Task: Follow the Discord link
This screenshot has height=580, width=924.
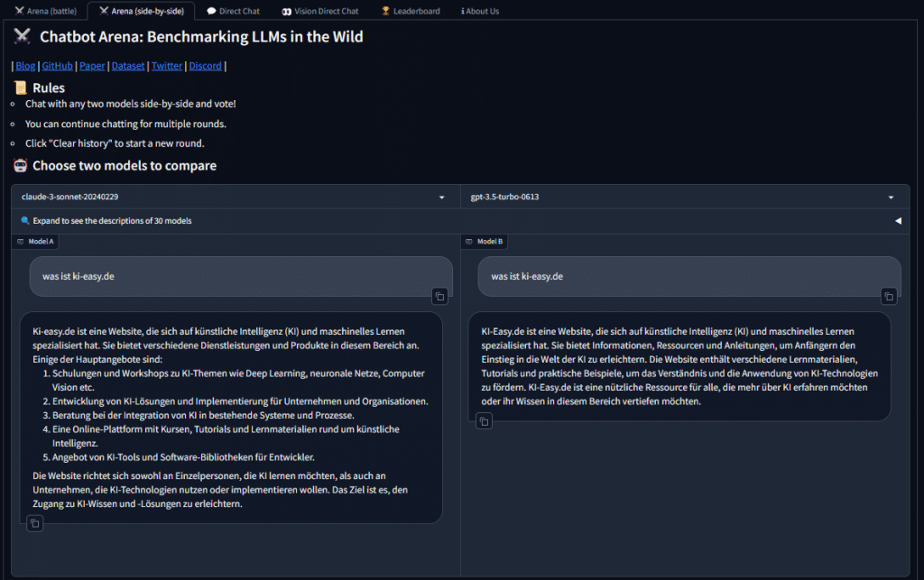Action: tap(205, 66)
